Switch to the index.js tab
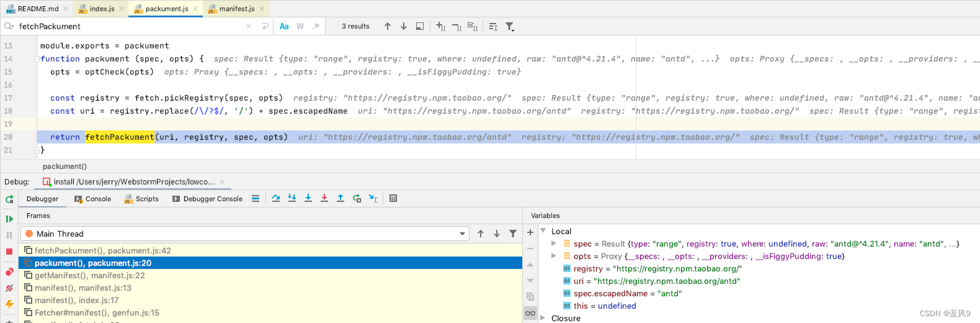Viewport: 980px width, 323px height. [102, 9]
